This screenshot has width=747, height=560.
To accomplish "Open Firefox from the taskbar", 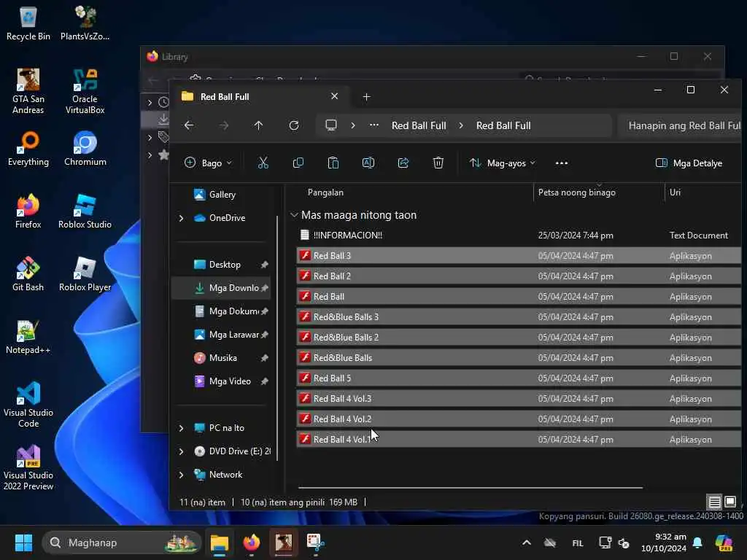I will pos(252,542).
